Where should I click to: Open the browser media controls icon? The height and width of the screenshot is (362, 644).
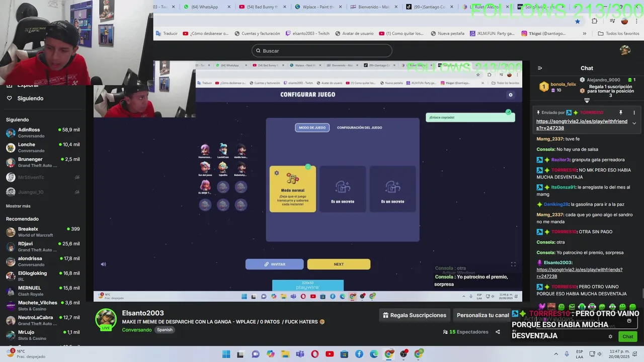pos(612,21)
